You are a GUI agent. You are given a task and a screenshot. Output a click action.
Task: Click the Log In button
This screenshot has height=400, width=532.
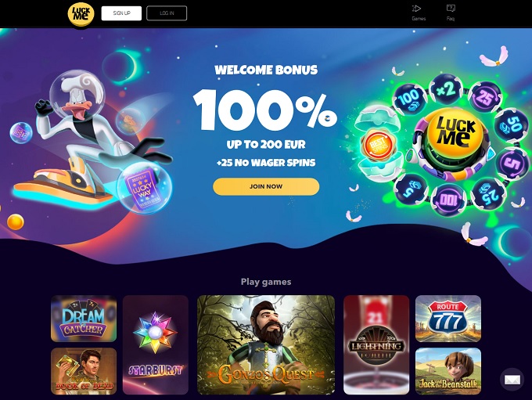(x=167, y=13)
